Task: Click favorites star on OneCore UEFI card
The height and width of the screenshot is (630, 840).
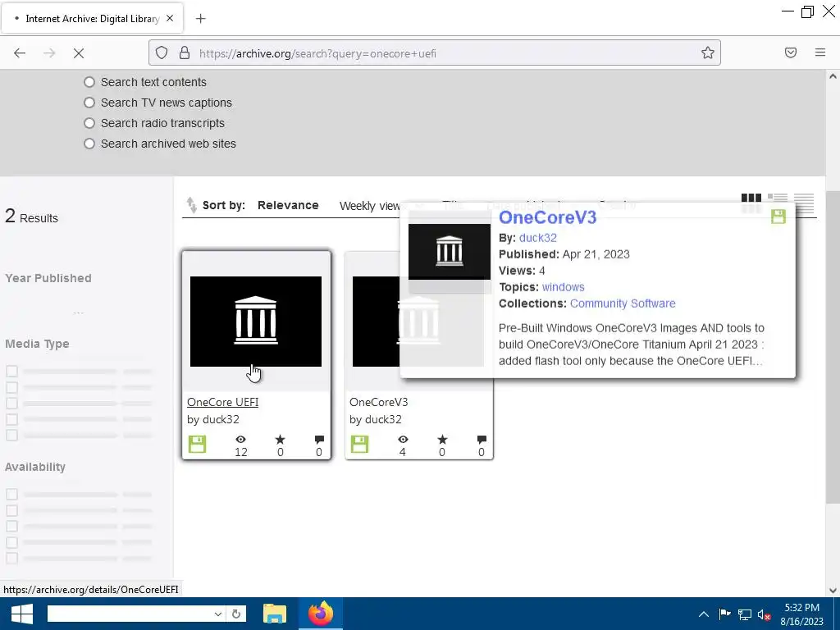Action: [x=281, y=440]
